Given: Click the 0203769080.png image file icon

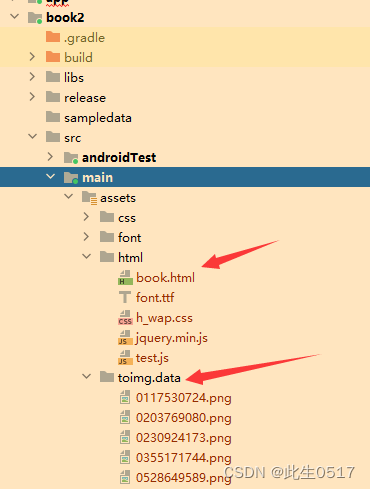Looking at the screenshot, I should 125,418.
